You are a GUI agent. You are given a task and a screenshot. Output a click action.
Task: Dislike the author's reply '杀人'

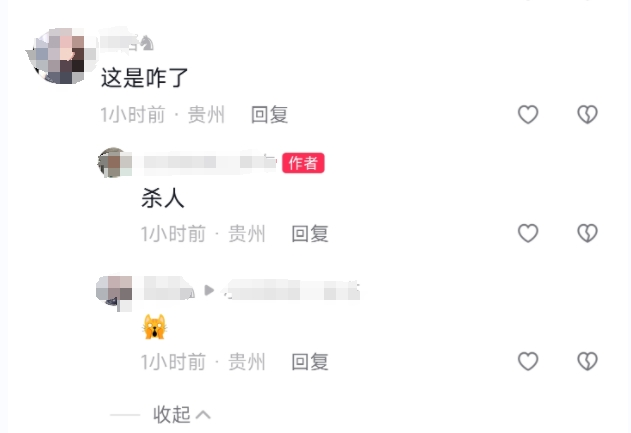coord(588,233)
